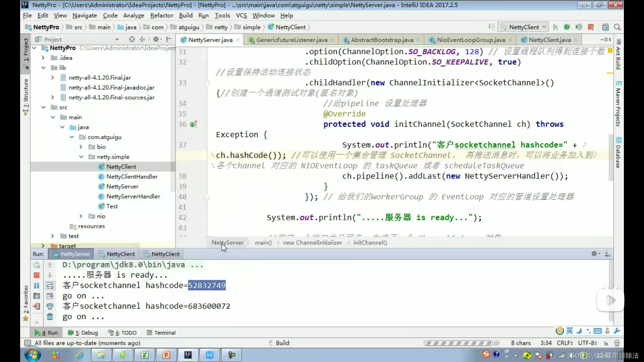Select NettyServer tab in Run panel

click(x=71, y=254)
